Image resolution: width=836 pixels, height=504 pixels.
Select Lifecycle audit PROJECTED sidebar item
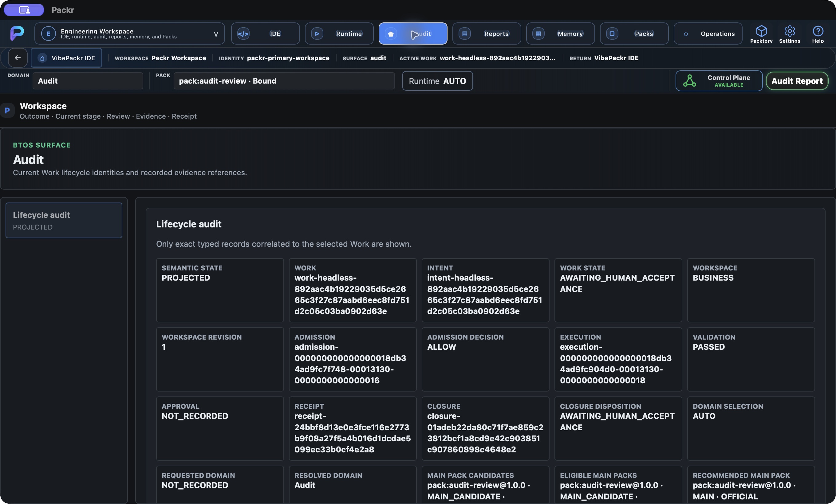[x=64, y=220]
